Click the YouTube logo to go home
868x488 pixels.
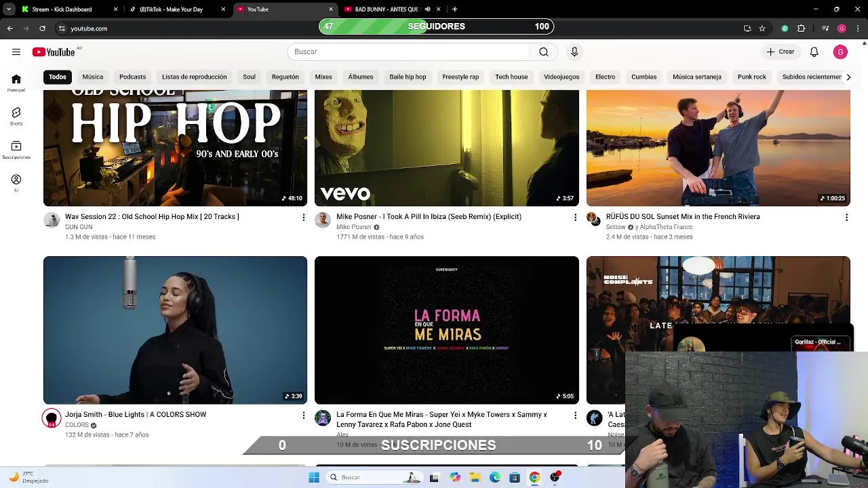coord(54,52)
